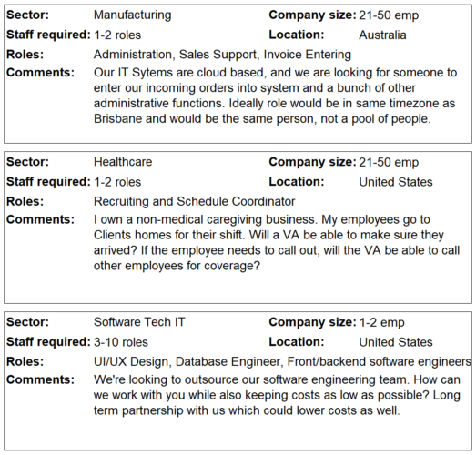Click United States location in the Healthcare card

click(396, 182)
